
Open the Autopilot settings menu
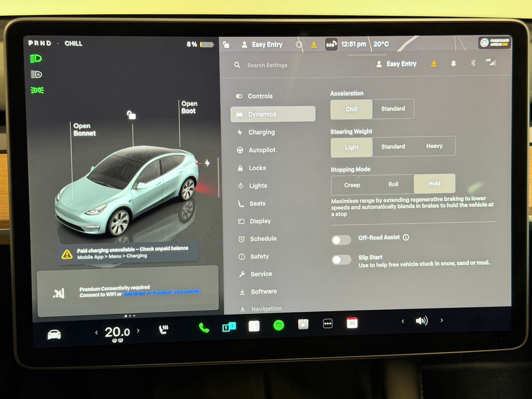(273, 150)
